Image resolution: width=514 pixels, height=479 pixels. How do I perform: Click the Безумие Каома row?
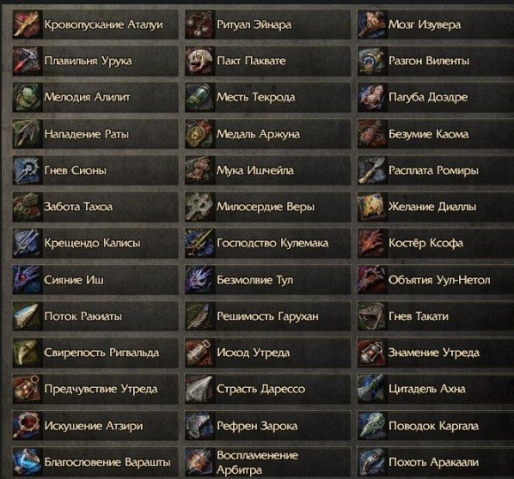pos(436,134)
